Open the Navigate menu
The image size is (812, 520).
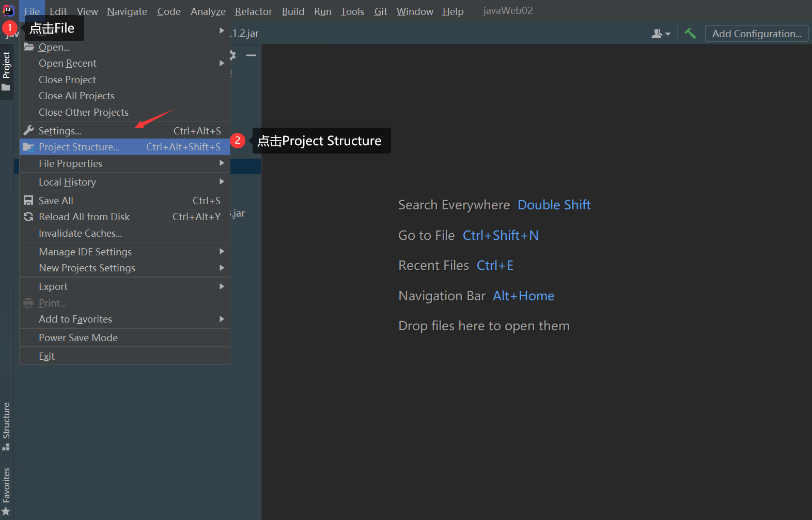coord(127,11)
